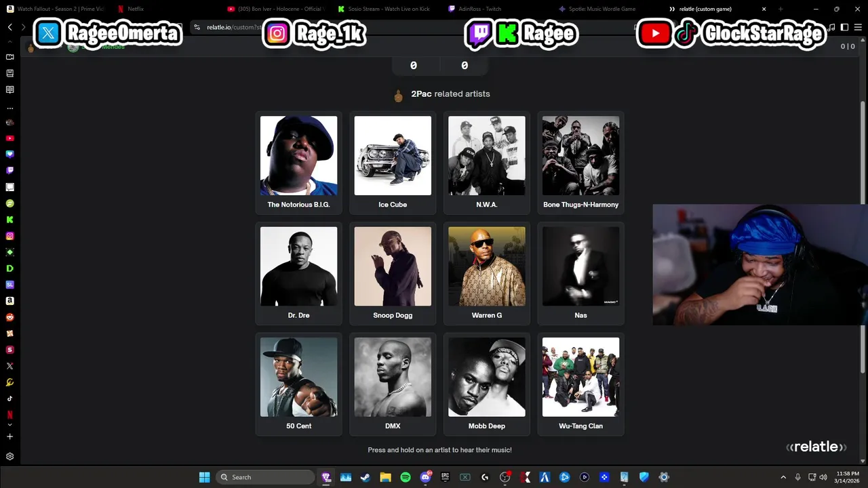Click 'Press and hold on an artist' hint text
The height and width of the screenshot is (488, 868).
[439, 450]
